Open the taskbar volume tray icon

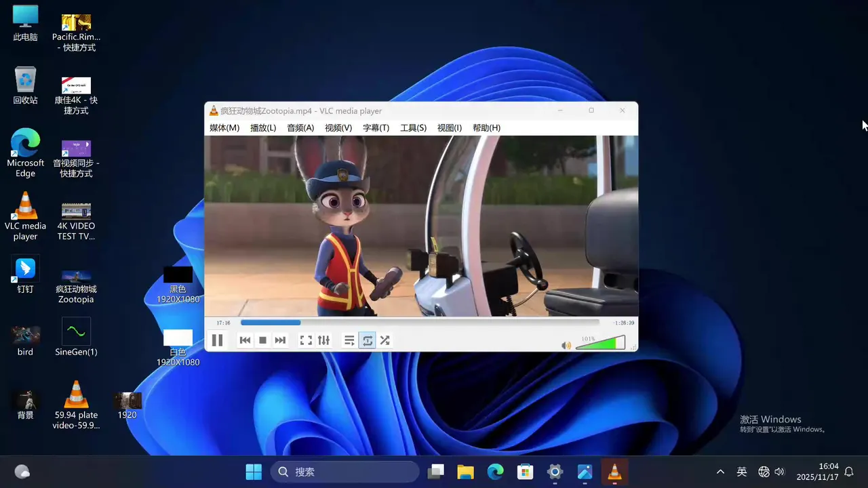tap(779, 472)
